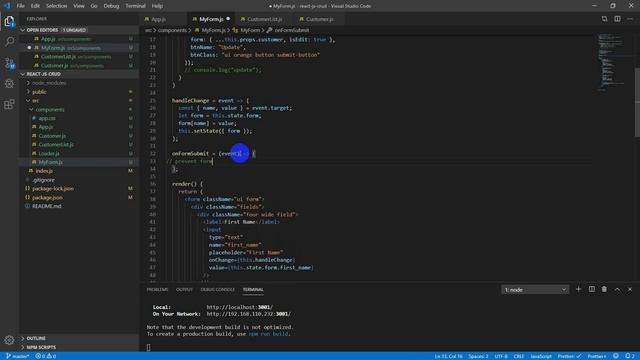Click the README.md info icon

coord(28,206)
